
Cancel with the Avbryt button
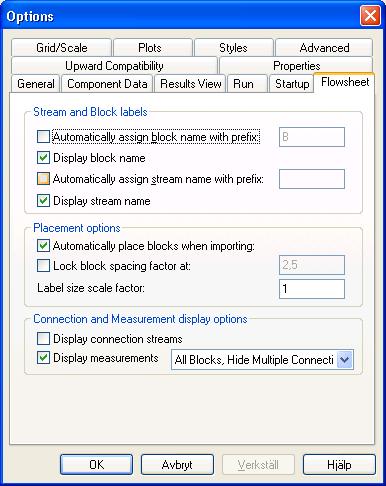click(x=177, y=464)
